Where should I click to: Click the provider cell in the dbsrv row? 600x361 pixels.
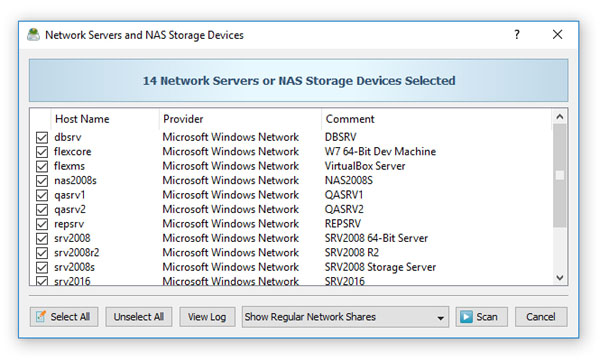(x=230, y=137)
